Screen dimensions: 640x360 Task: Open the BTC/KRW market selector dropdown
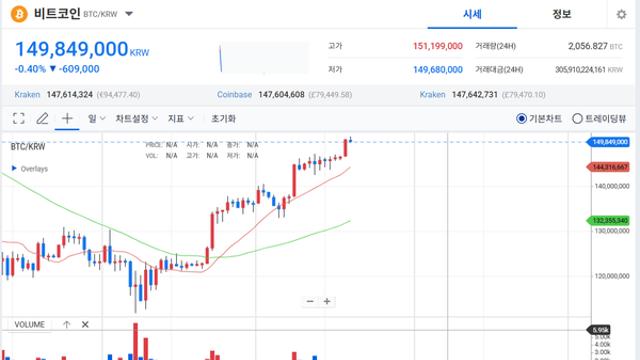pos(129,14)
